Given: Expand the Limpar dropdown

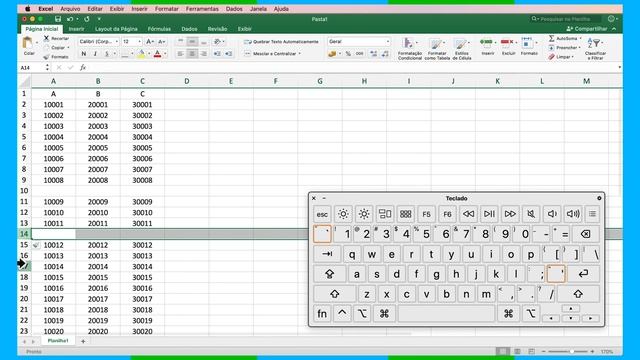Looking at the screenshot, I should (x=572, y=57).
